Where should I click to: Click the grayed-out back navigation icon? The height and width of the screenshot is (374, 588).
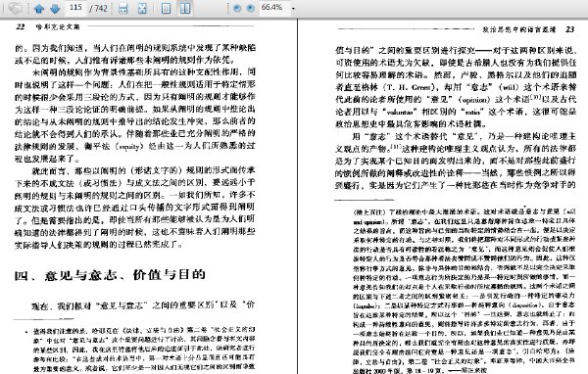(15, 8)
